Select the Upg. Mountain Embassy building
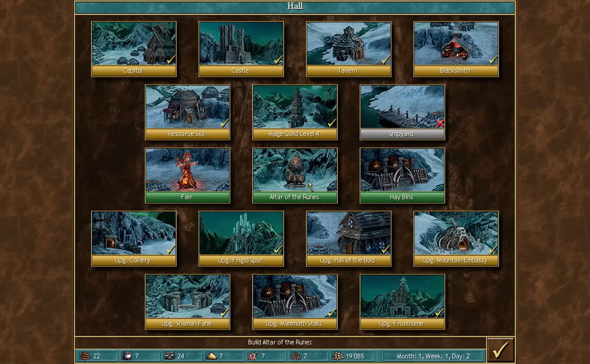 click(456, 238)
